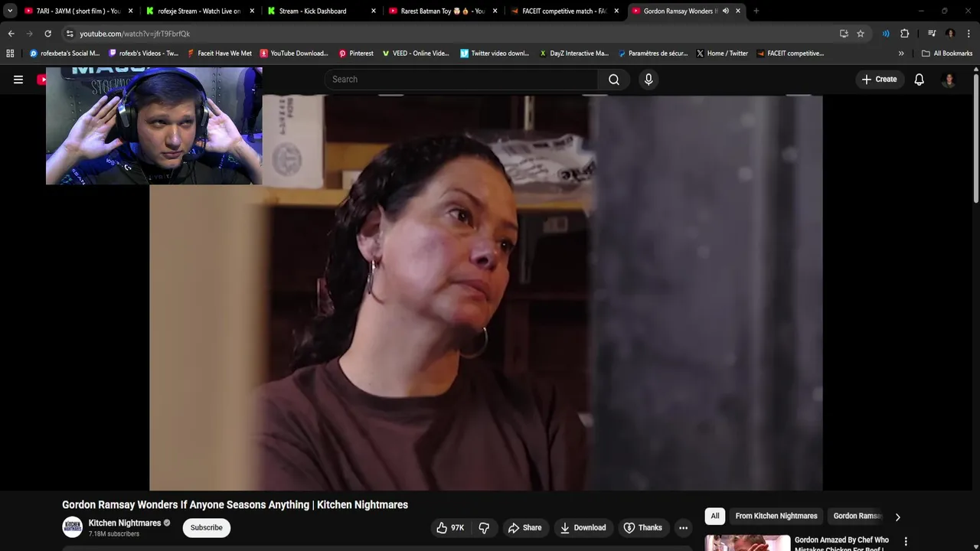
Task: Open Home / Twitter bookmark
Action: (x=722, y=54)
